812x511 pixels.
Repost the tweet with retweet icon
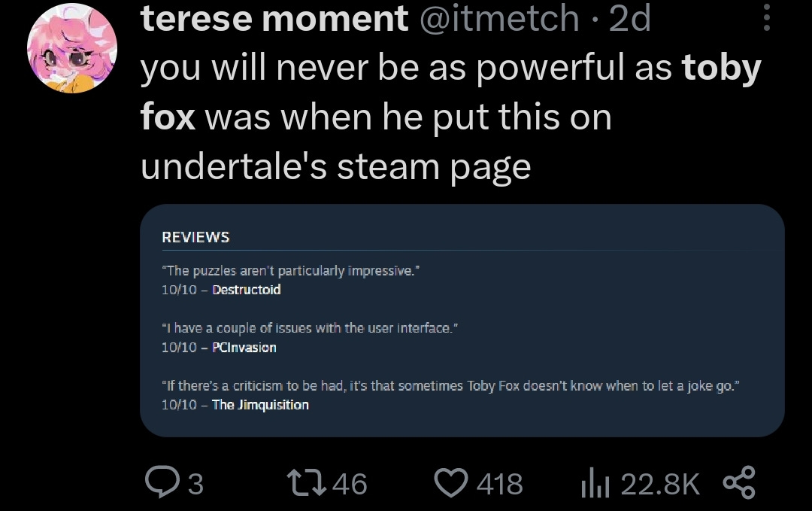click(307, 482)
